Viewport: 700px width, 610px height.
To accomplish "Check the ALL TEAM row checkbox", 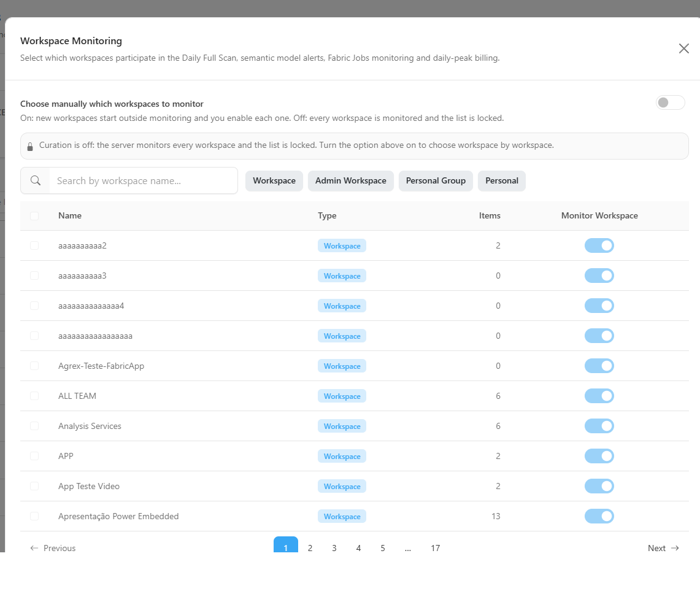I will coord(34,396).
